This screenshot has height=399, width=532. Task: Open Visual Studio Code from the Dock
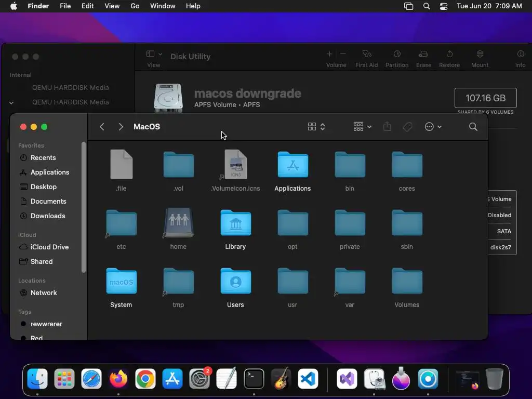coord(308,379)
